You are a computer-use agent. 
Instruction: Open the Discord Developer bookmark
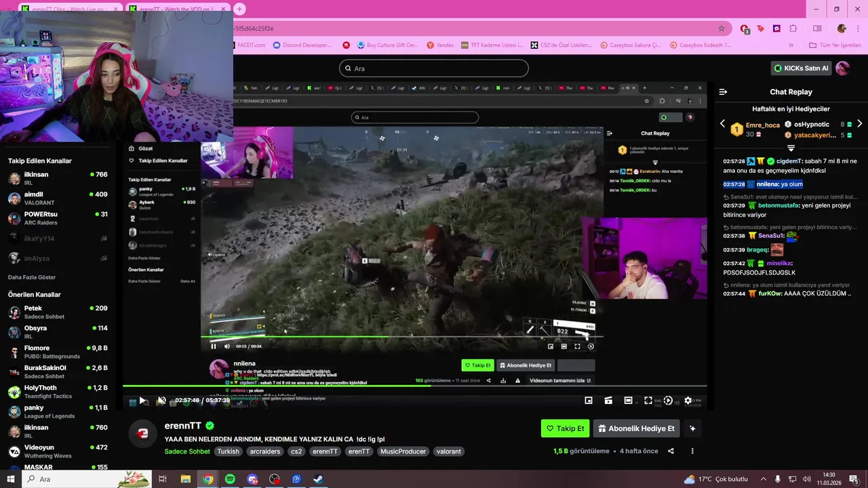tap(302, 45)
